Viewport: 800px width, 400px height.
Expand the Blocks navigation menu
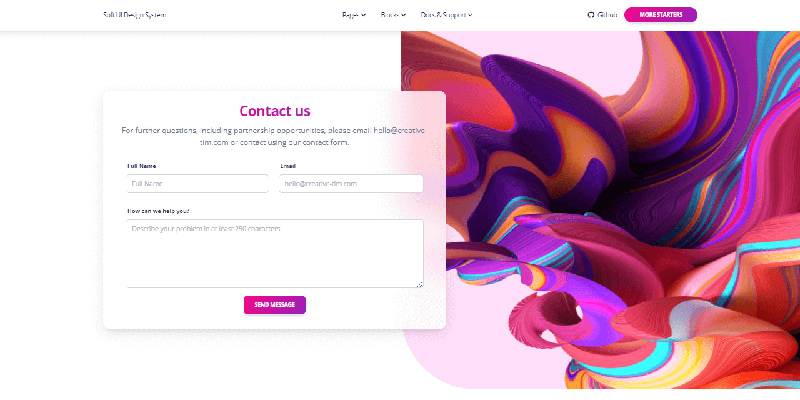click(393, 15)
